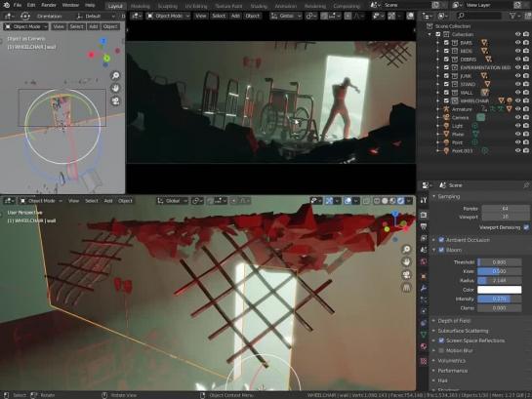Image resolution: width=532 pixels, height=399 pixels.
Task: Open the Render menu
Action: coord(49,5)
